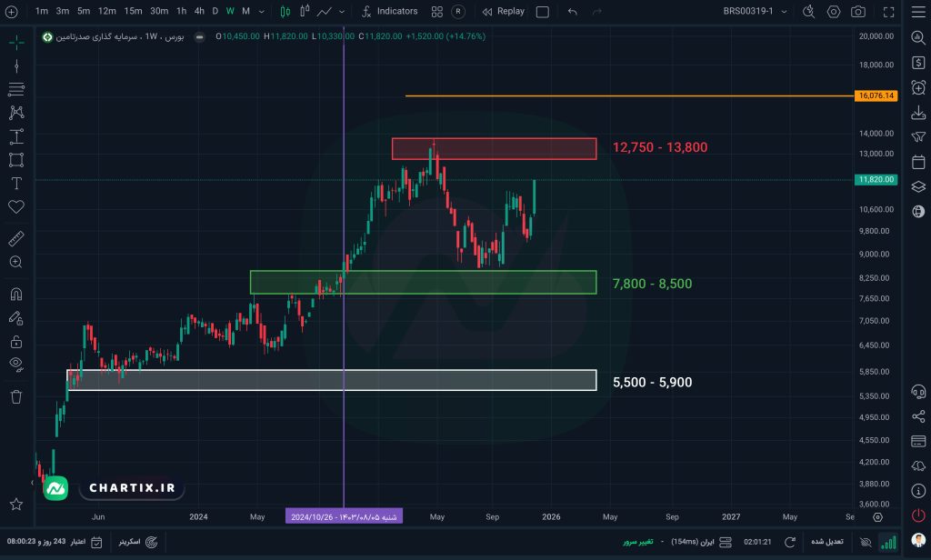Screen dimensions: 931x560
Task: Open the BRS00319-1 layout dropdown
Action: point(753,12)
